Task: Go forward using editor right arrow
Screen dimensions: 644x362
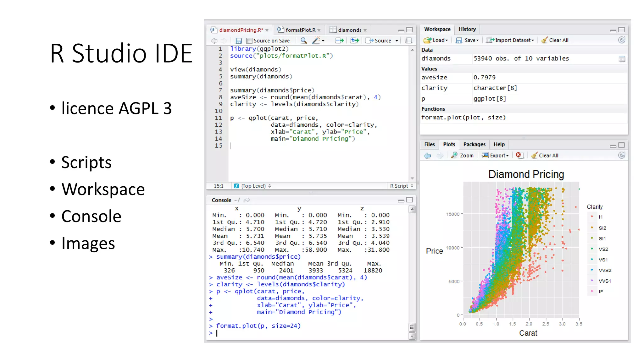Action: tap(224, 41)
